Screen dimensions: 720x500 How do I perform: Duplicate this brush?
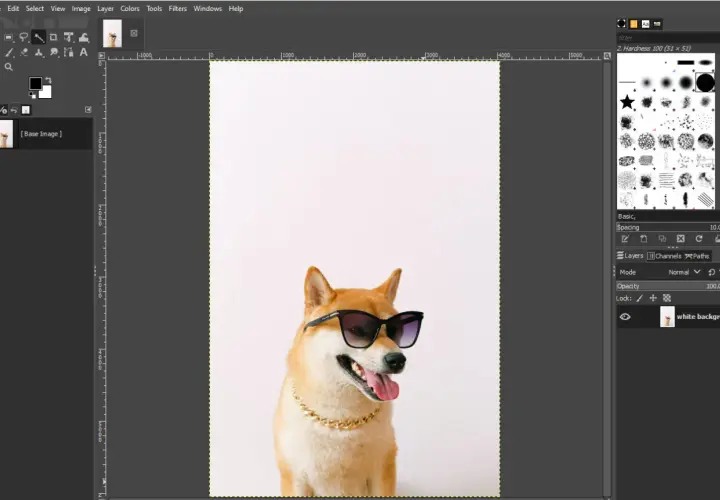coord(662,239)
